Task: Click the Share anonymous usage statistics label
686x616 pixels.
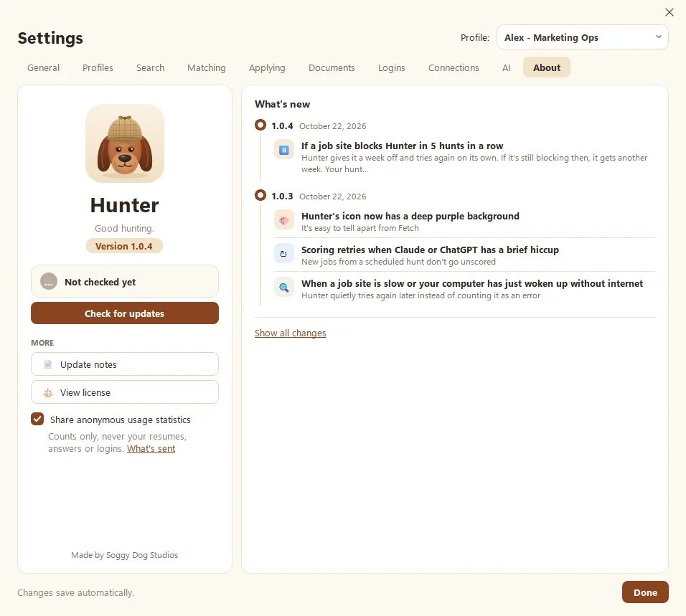Action: (121, 420)
